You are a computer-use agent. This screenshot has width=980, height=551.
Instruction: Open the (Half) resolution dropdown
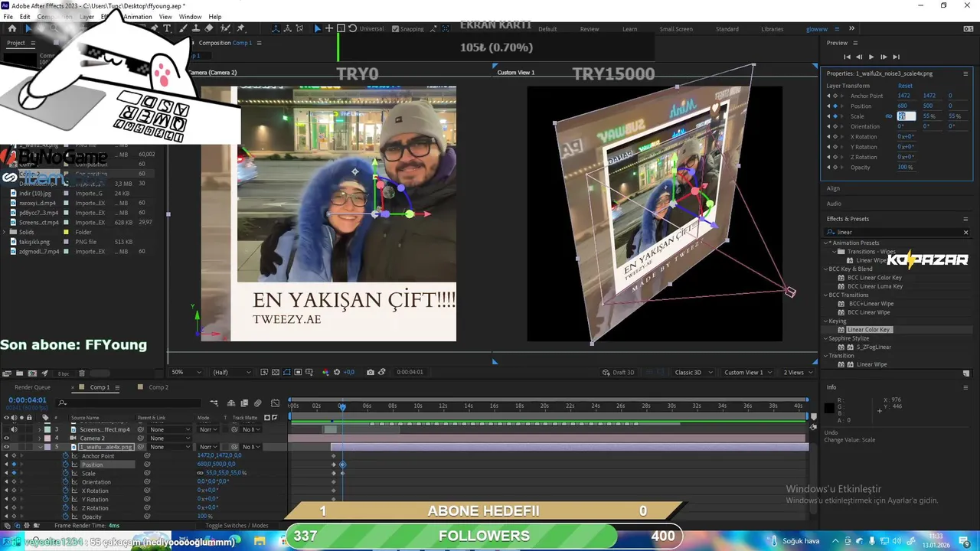[x=231, y=373]
